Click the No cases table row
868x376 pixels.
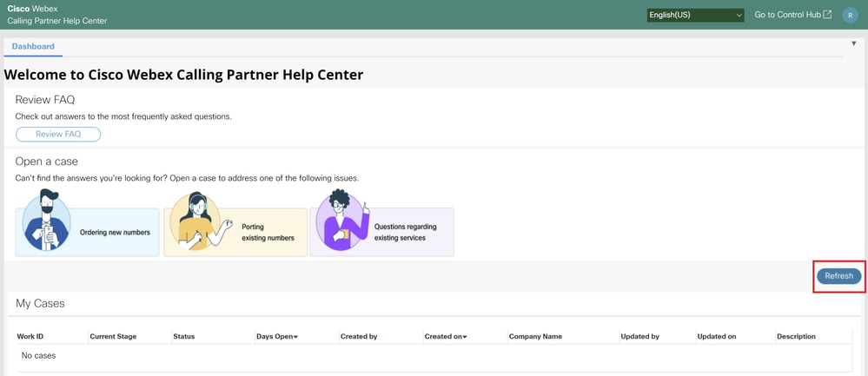pyautogui.click(x=434, y=356)
